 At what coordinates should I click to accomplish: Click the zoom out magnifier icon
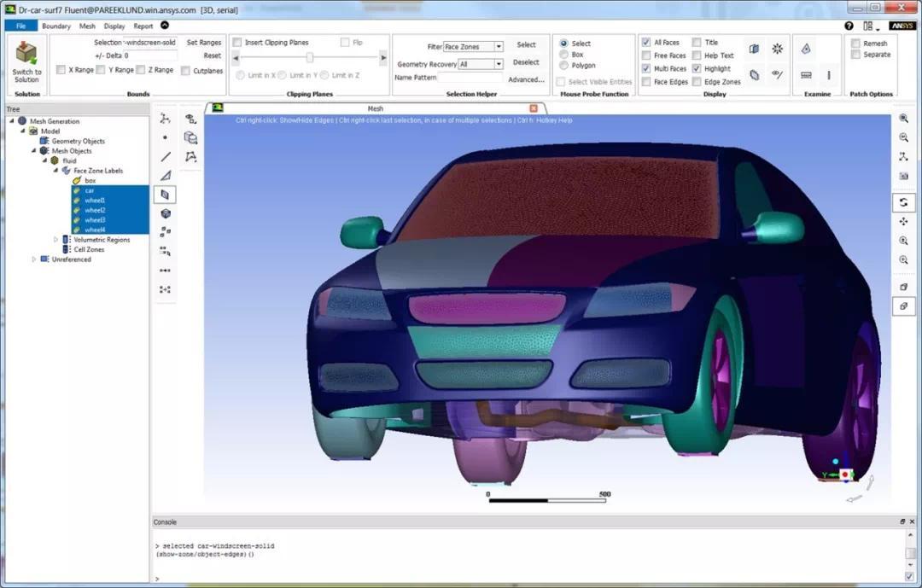(903, 137)
